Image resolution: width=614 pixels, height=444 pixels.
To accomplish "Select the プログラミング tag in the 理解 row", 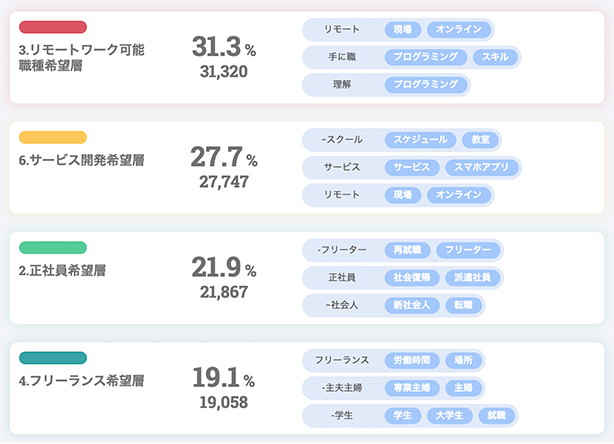I will (x=426, y=85).
